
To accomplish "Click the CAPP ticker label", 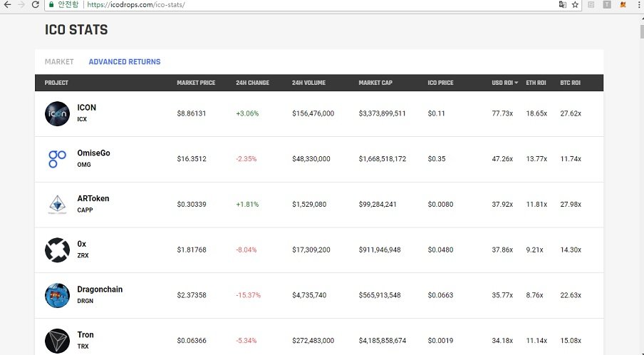I will pyautogui.click(x=85, y=210).
